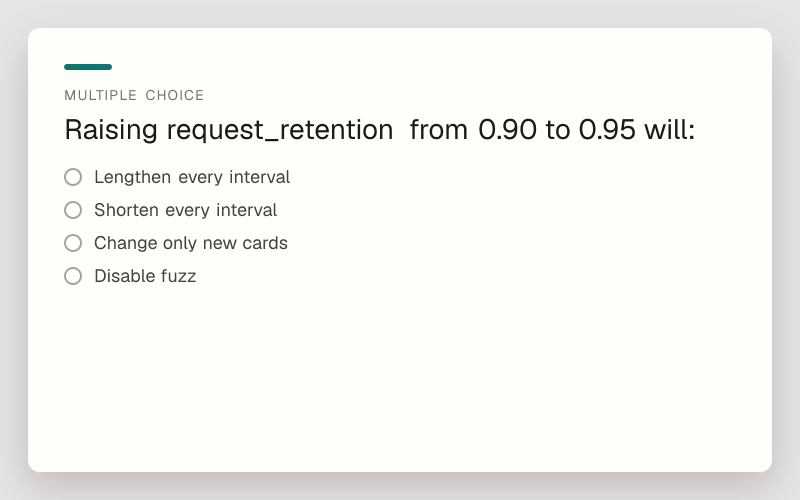
Task: Click the word "CHOICE" in the small label
Action: [x=174, y=95]
